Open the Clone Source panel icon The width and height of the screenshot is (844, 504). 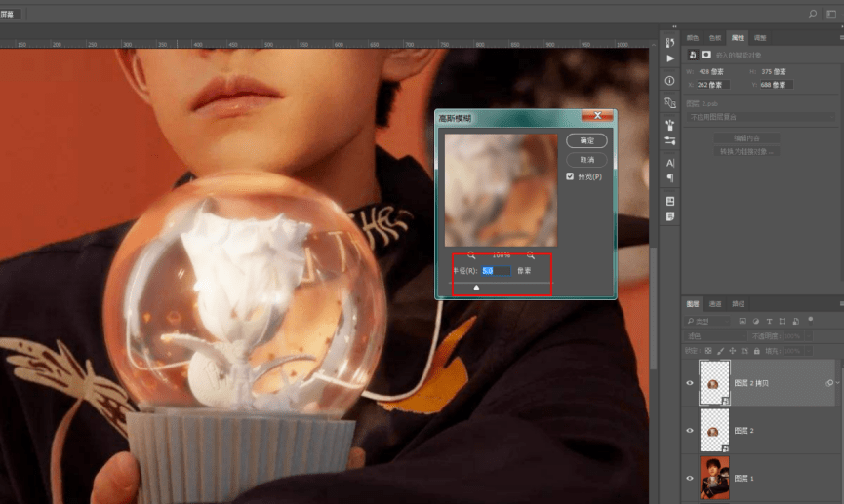point(670,102)
